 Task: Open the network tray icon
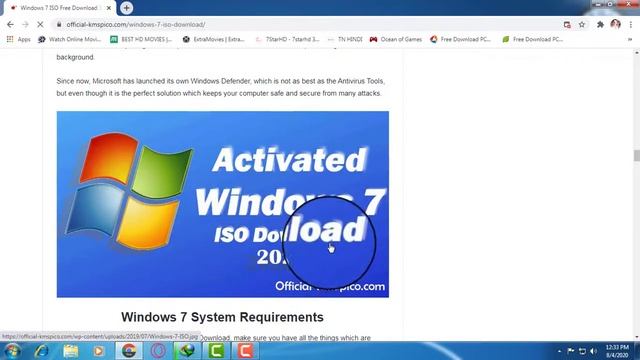click(x=582, y=351)
